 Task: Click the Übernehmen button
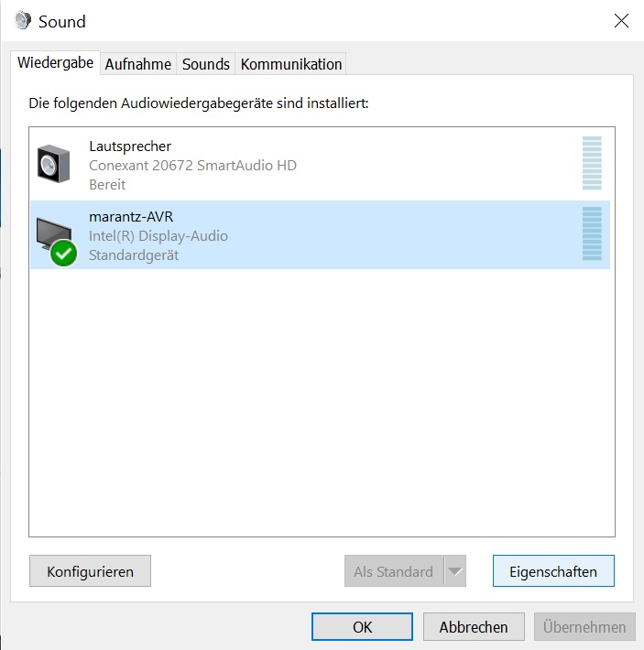pyautogui.click(x=584, y=627)
